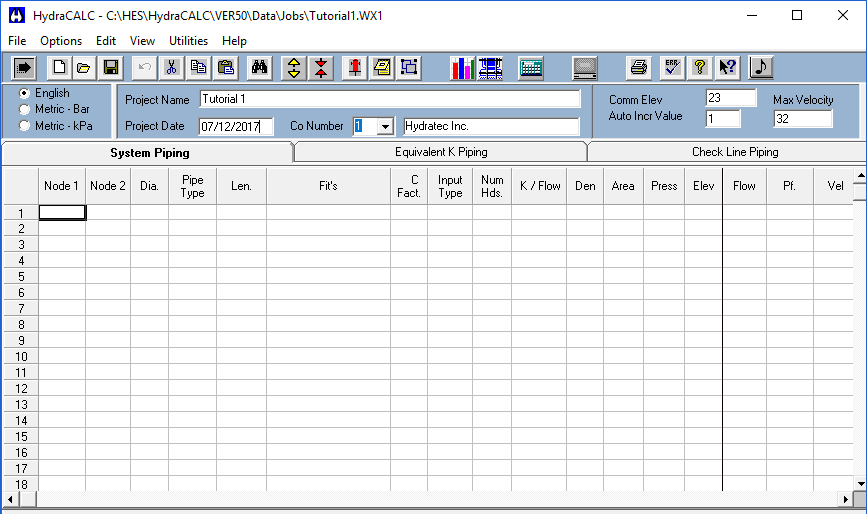Run the ERR error check icon
This screenshot has height=514, width=867.
tap(672, 68)
